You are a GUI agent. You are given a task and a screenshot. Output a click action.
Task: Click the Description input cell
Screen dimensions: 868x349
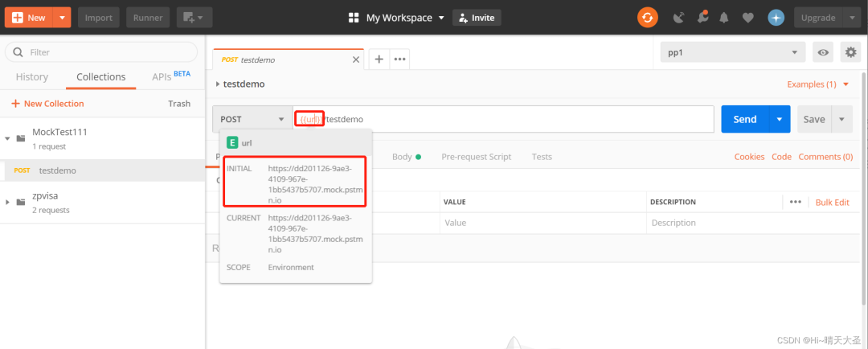click(x=753, y=223)
